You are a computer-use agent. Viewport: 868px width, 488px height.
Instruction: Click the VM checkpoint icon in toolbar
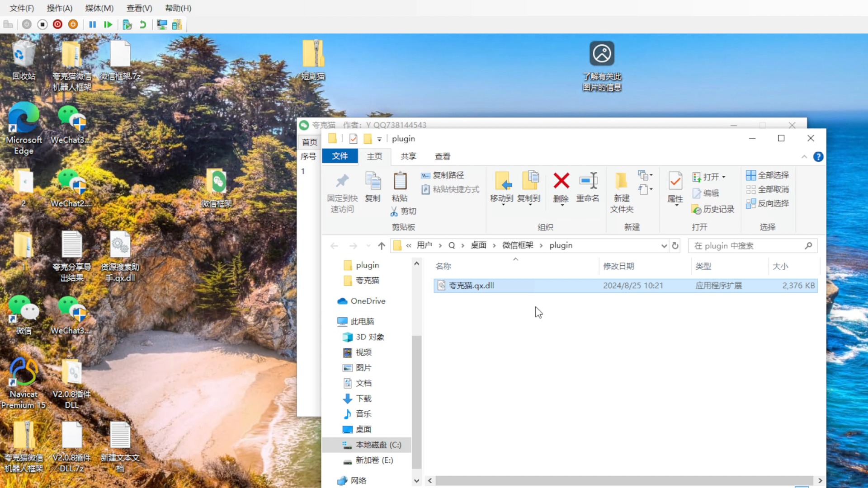pos(127,24)
